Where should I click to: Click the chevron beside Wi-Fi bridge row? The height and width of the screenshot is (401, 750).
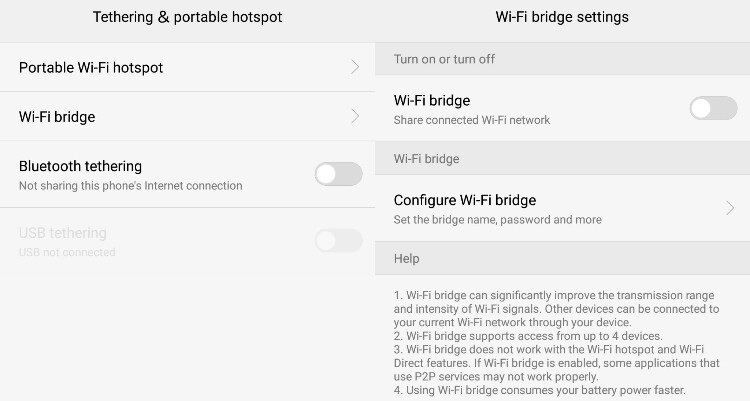point(355,117)
